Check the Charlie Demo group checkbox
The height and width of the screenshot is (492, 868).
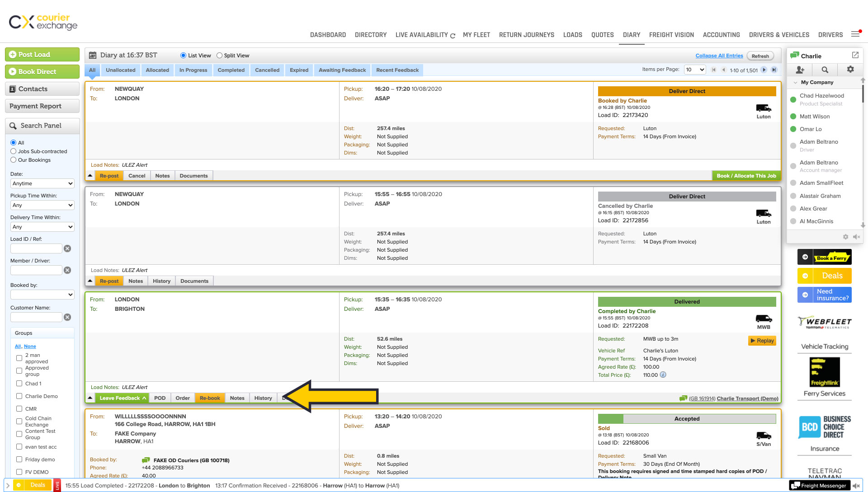click(19, 396)
